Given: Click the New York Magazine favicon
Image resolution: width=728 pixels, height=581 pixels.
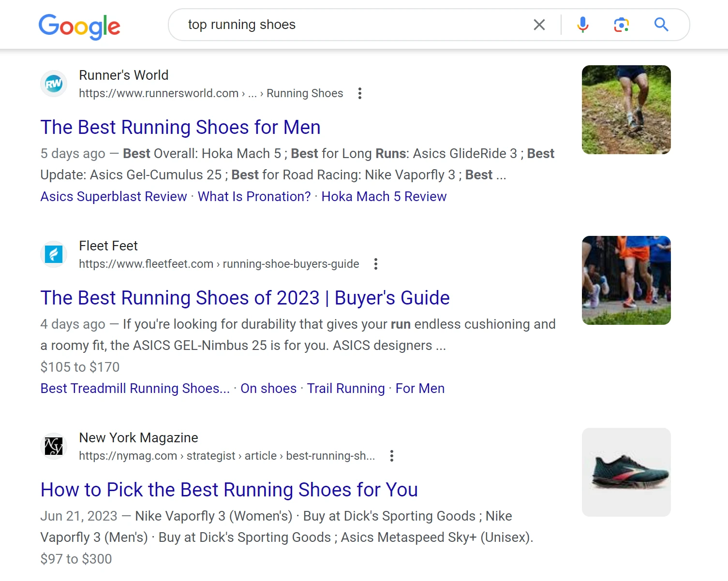Looking at the screenshot, I should coord(54,446).
